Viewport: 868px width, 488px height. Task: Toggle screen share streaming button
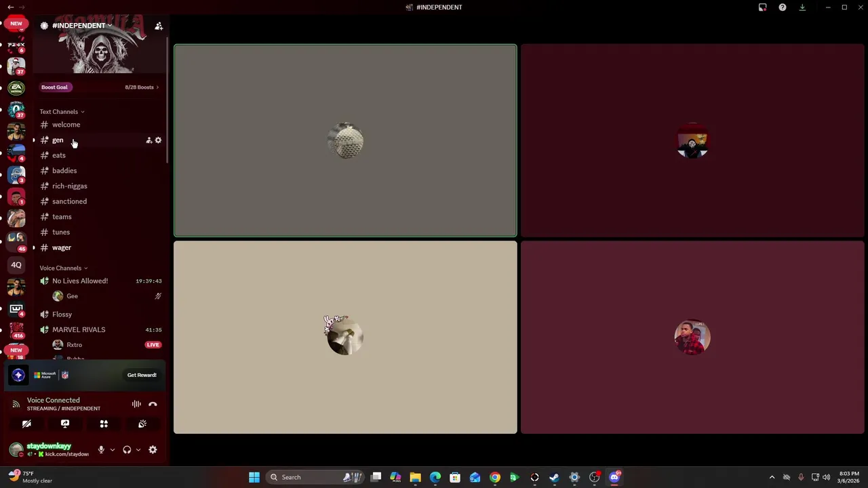coord(65,424)
